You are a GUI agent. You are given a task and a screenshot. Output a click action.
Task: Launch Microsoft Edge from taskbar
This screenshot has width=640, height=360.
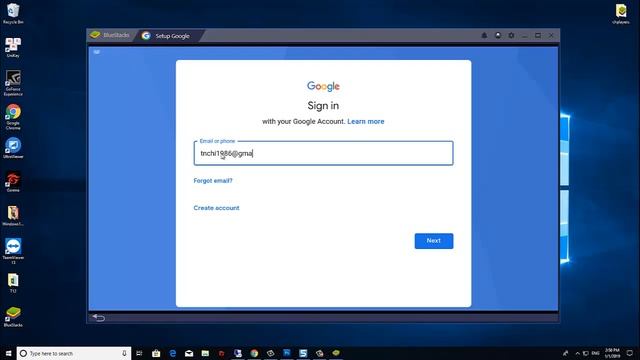click(173, 353)
